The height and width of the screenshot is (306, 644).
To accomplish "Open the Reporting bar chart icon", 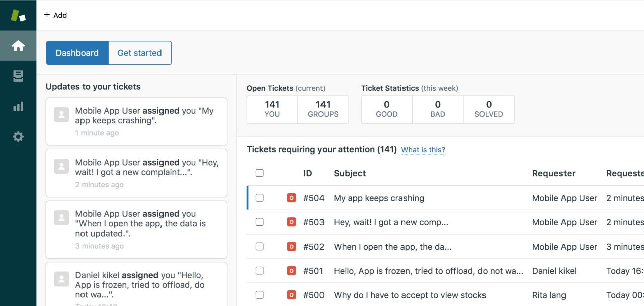I will click(18, 106).
